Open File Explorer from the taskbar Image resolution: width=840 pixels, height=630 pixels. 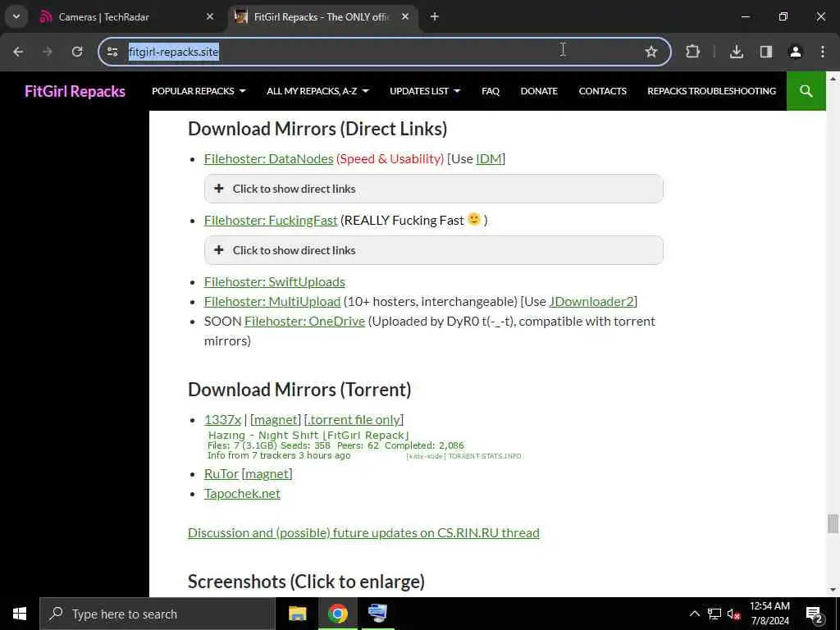point(297,614)
